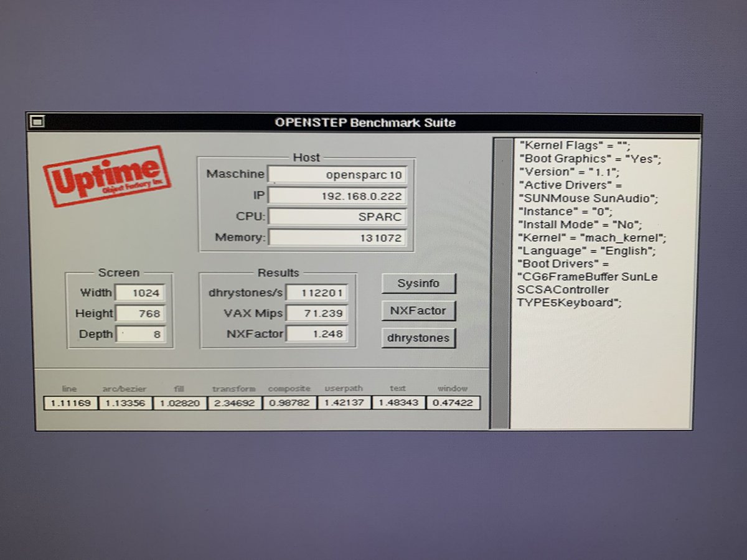Click the sysinfo panel vertical scrollbar
The width and height of the screenshot is (747, 560).
[x=500, y=283]
